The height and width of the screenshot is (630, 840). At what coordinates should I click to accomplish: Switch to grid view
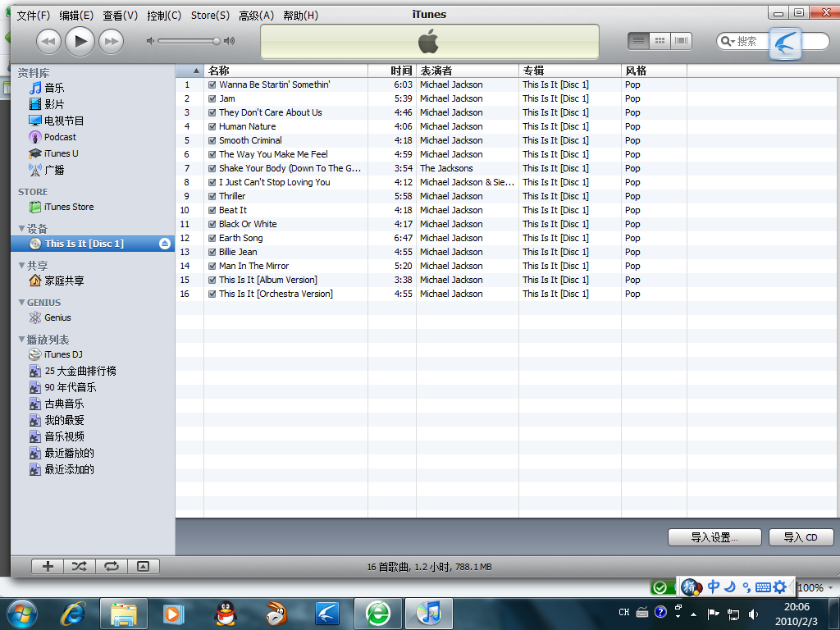(x=660, y=41)
